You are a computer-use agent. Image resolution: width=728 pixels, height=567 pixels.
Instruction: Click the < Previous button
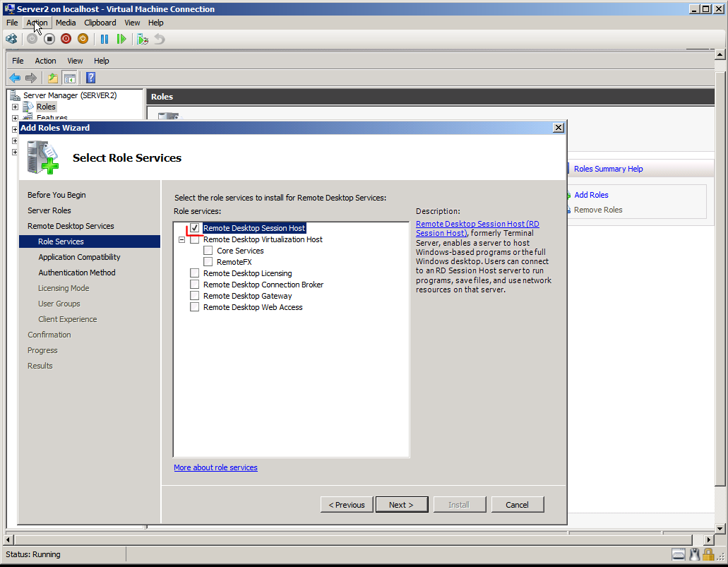click(347, 505)
